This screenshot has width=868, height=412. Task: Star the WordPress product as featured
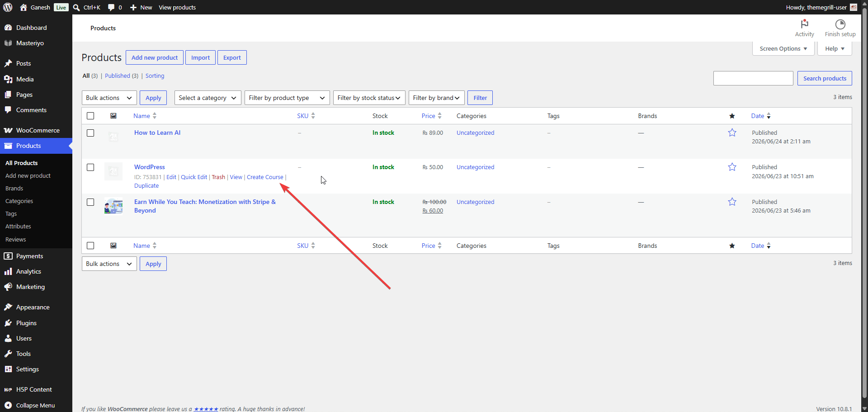tap(732, 167)
